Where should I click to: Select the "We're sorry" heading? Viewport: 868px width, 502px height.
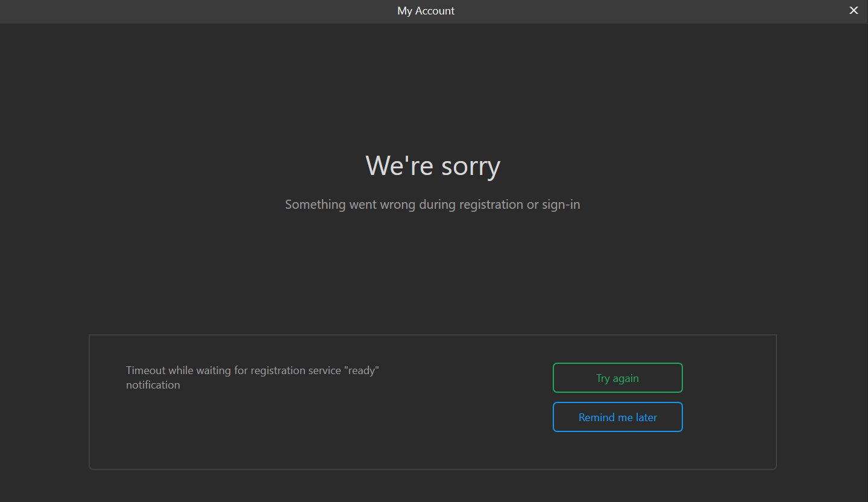pyautogui.click(x=433, y=165)
